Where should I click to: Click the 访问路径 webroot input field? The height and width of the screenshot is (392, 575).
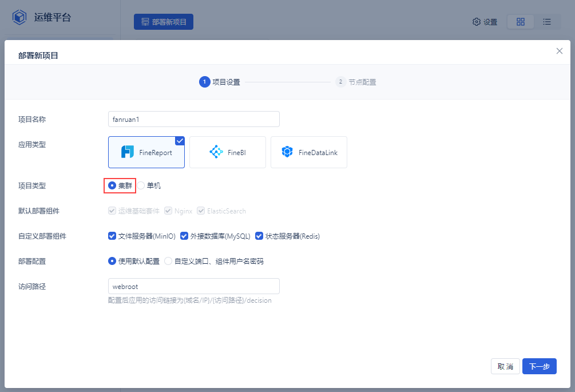(x=193, y=286)
